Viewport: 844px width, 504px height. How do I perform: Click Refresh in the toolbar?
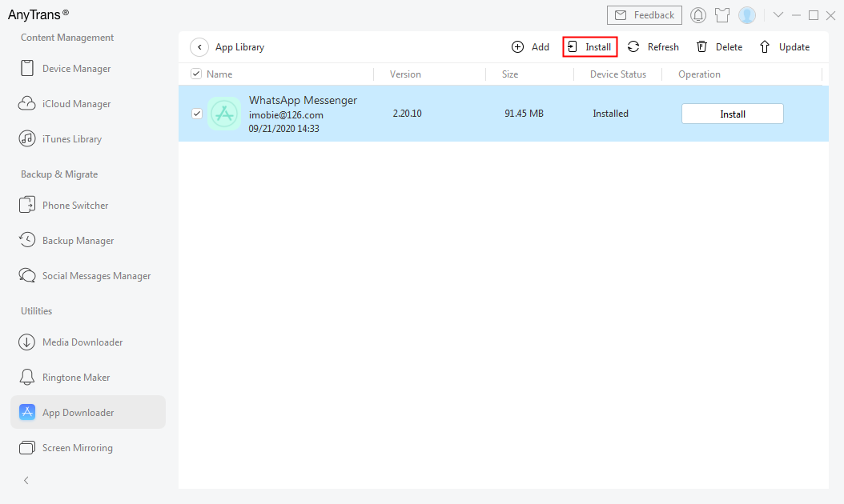[653, 47]
